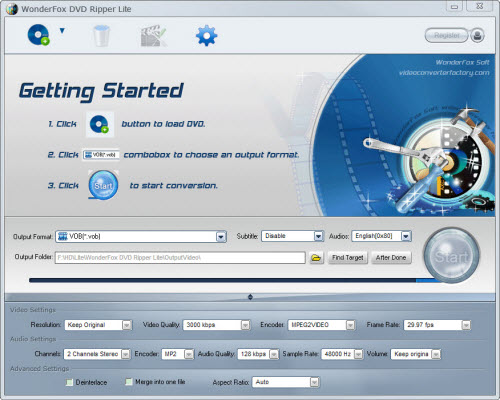Click the user account icon beside Register

477,35
